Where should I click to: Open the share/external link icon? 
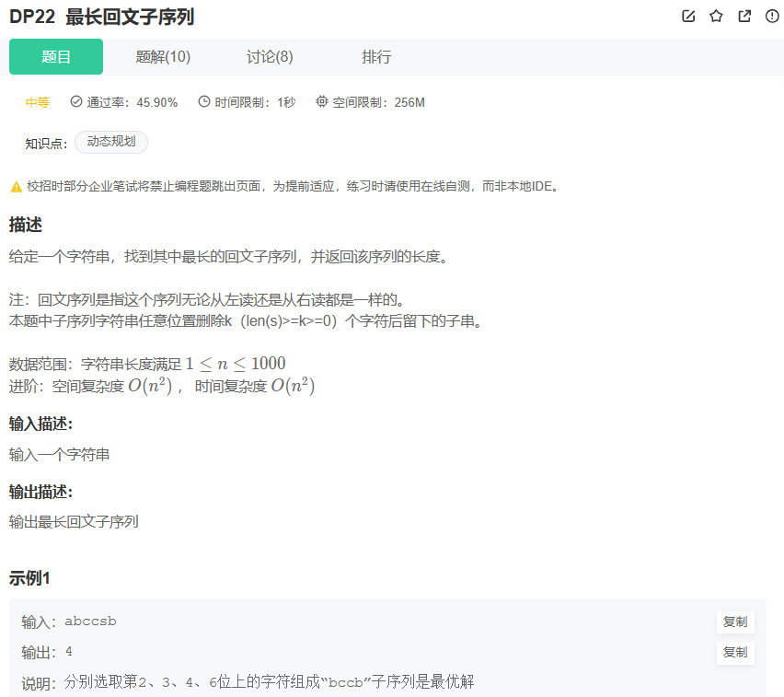[x=744, y=17]
